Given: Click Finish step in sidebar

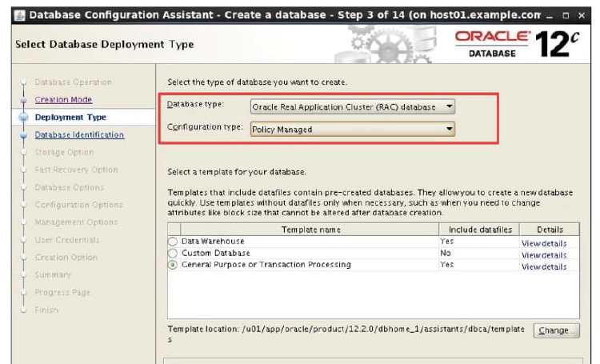Looking at the screenshot, I should [x=46, y=310].
